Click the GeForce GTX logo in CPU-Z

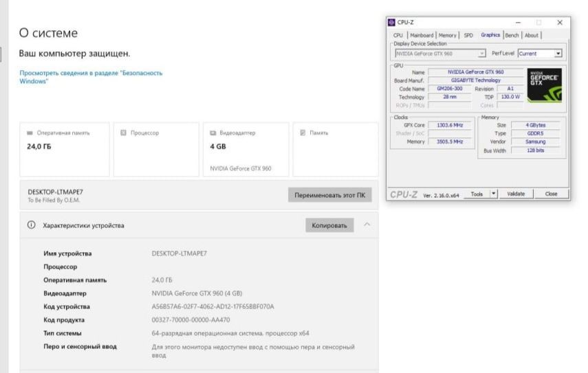click(545, 85)
